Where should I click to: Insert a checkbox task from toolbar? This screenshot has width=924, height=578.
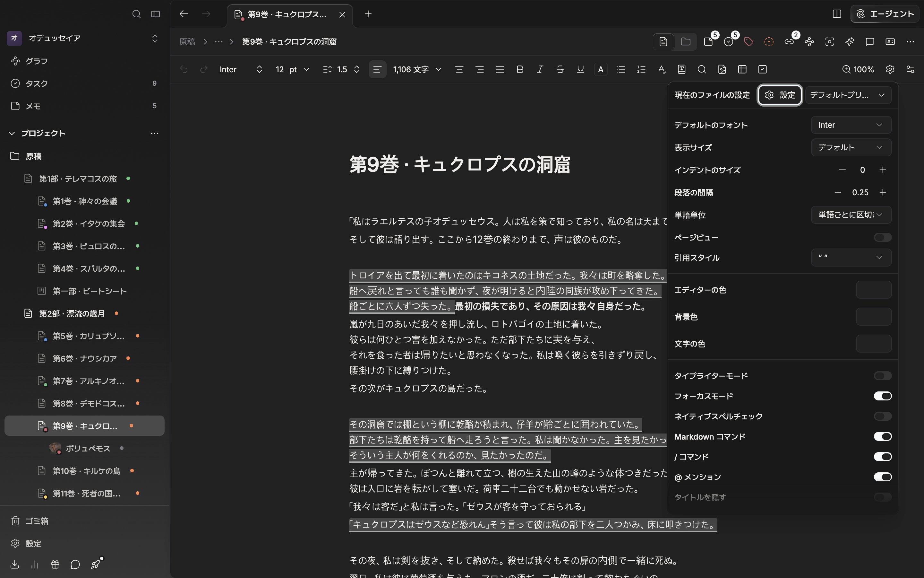763,69
